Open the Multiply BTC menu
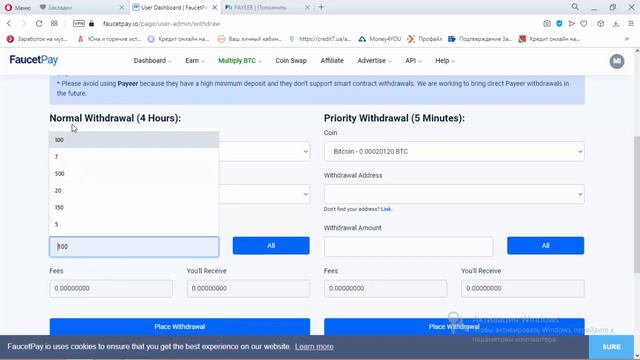The image size is (640, 360). 240,60
